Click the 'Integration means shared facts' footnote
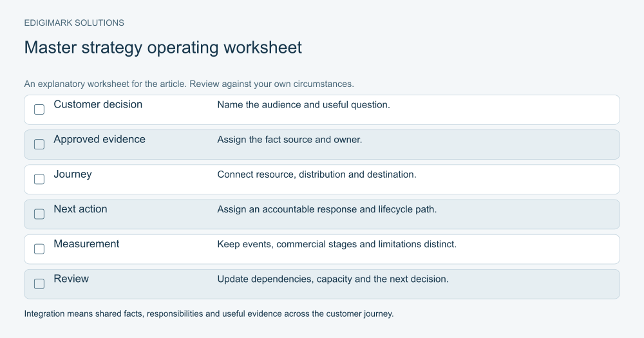This screenshot has width=644, height=338. (x=209, y=314)
